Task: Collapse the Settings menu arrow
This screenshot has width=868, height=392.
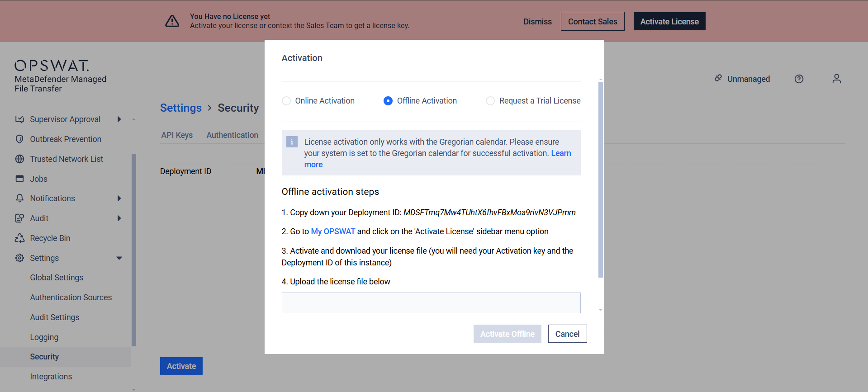Action: [x=119, y=258]
